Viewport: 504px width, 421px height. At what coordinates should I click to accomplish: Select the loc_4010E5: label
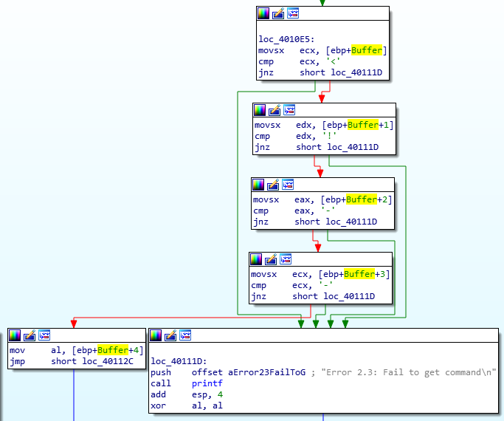point(286,39)
